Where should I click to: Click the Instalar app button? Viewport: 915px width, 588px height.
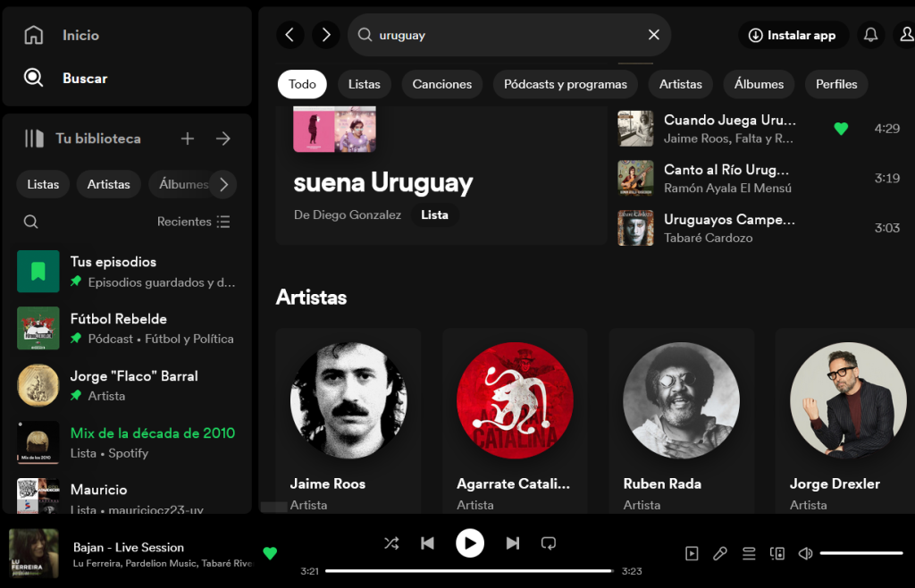click(793, 35)
